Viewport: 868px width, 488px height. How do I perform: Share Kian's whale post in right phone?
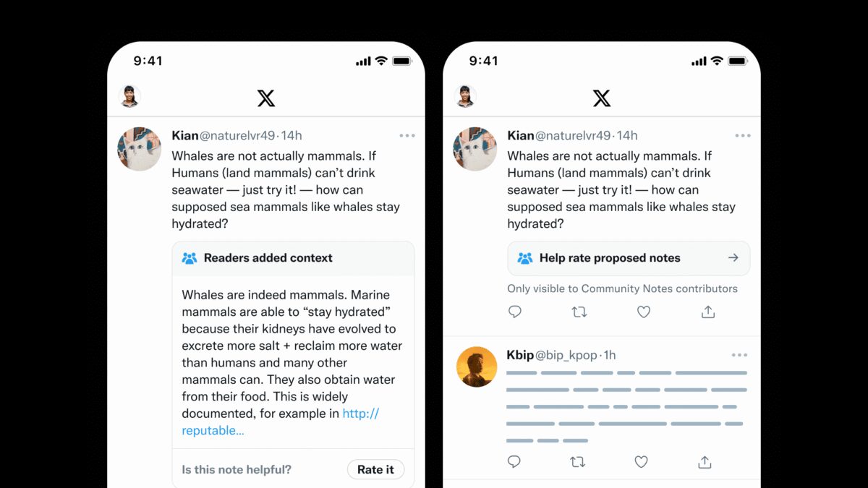point(708,312)
